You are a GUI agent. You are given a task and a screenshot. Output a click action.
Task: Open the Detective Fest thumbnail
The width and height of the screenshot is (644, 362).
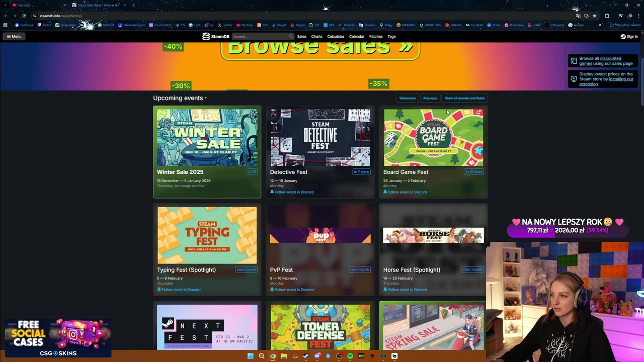320,137
